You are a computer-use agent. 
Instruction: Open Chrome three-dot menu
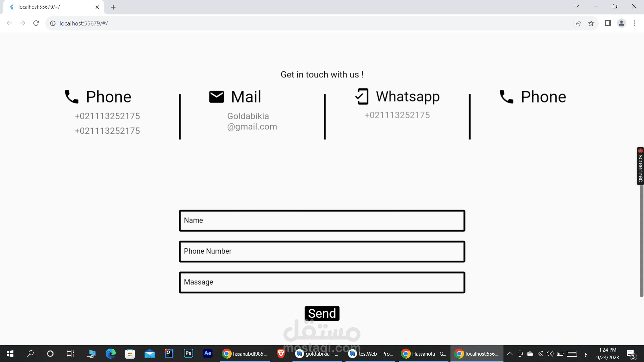(635, 23)
